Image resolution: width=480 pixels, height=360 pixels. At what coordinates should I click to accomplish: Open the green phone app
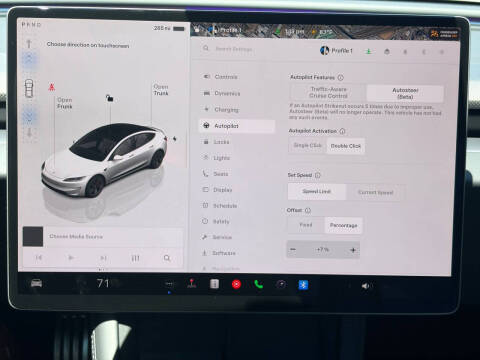(259, 284)
